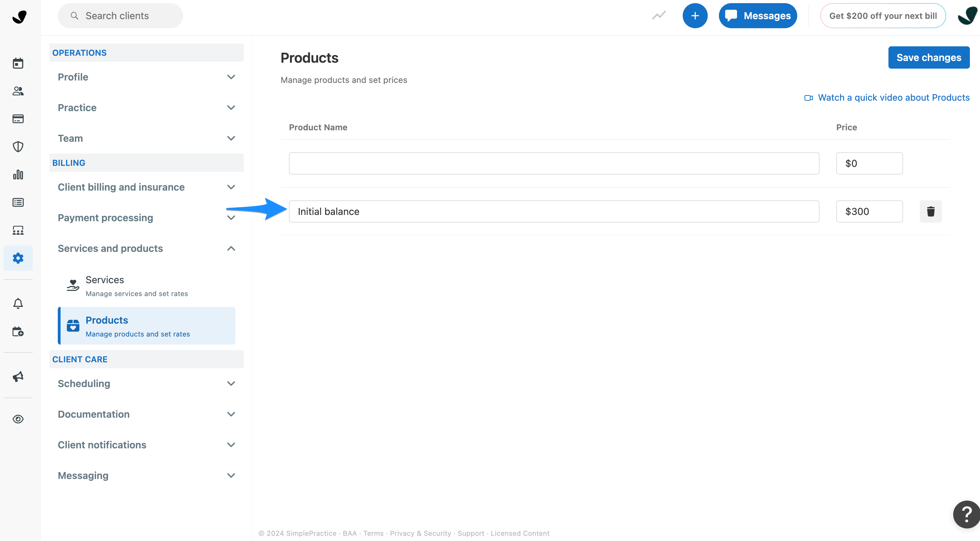980x541 pixels.
Task: Open the notifications bell icon
Action: (18, 303)
